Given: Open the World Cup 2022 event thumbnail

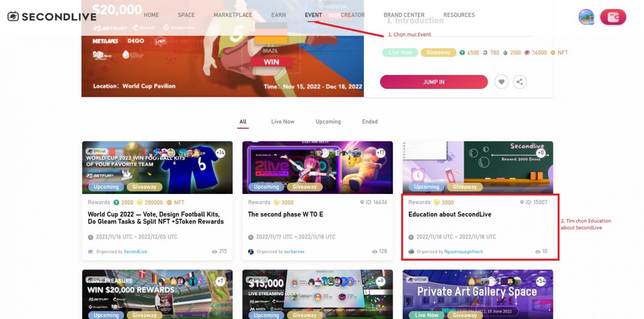Looking at the screenshot, I should coord(157,167).
